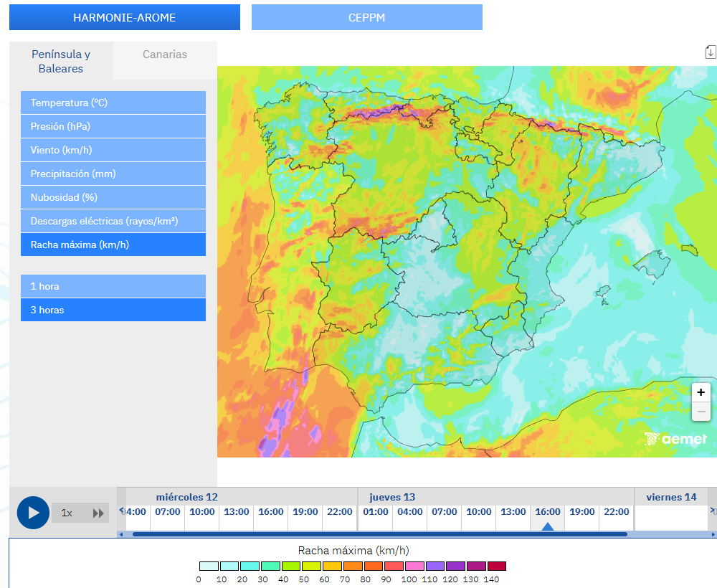Zoom out the map with minus button
This screenshot has width=717, height=588.
[701, 412]
